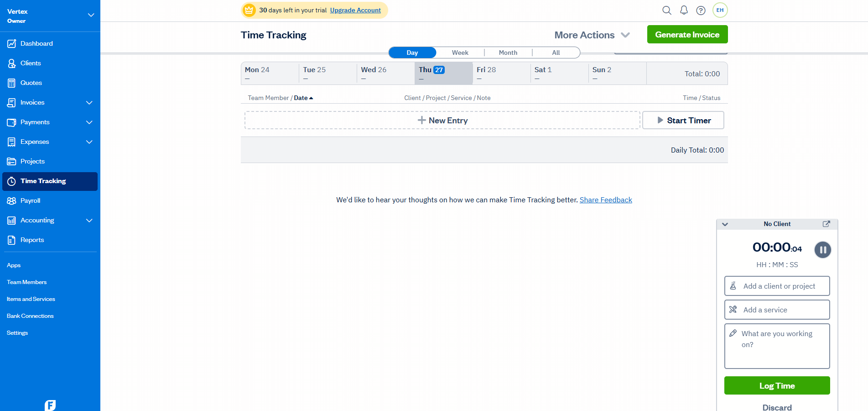Open the Share Feedback link

click(x=606, y=200)
